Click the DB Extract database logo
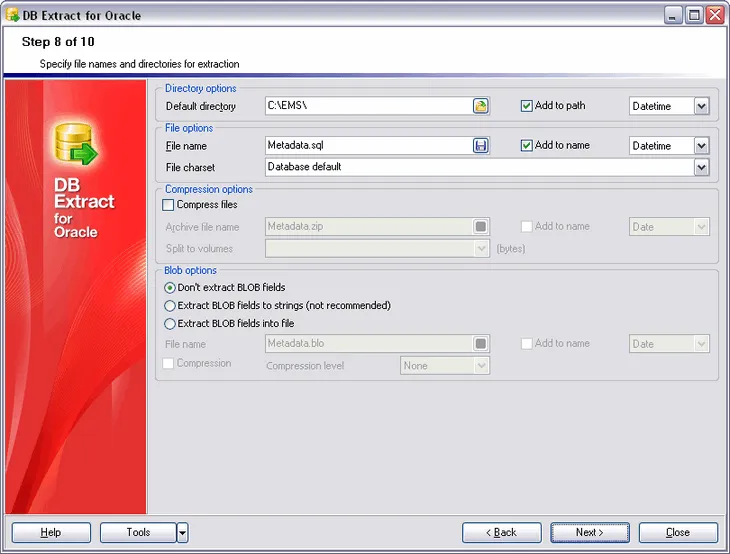This screenshot has width=730, height=554. pyautogui.click(x=76, y=143)
